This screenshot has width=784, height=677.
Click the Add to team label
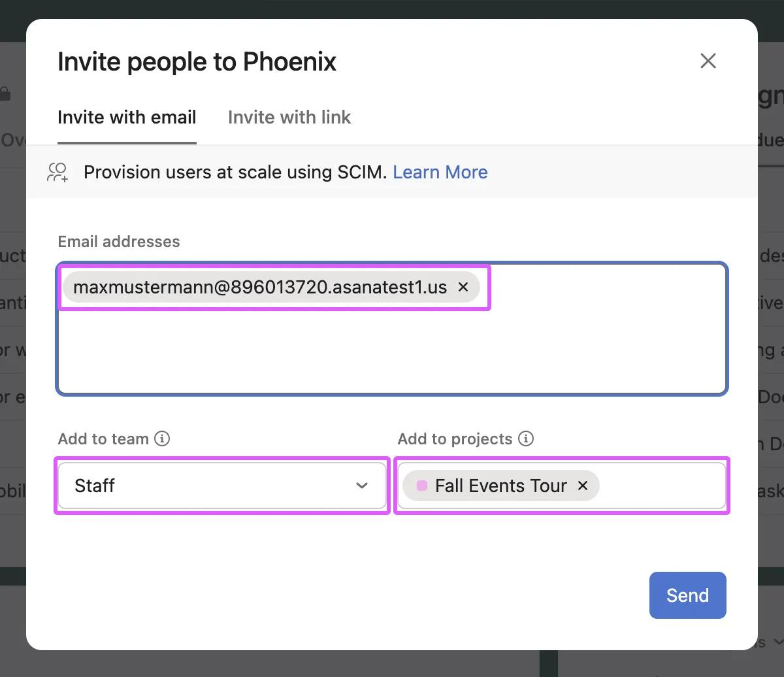[103, 438]
